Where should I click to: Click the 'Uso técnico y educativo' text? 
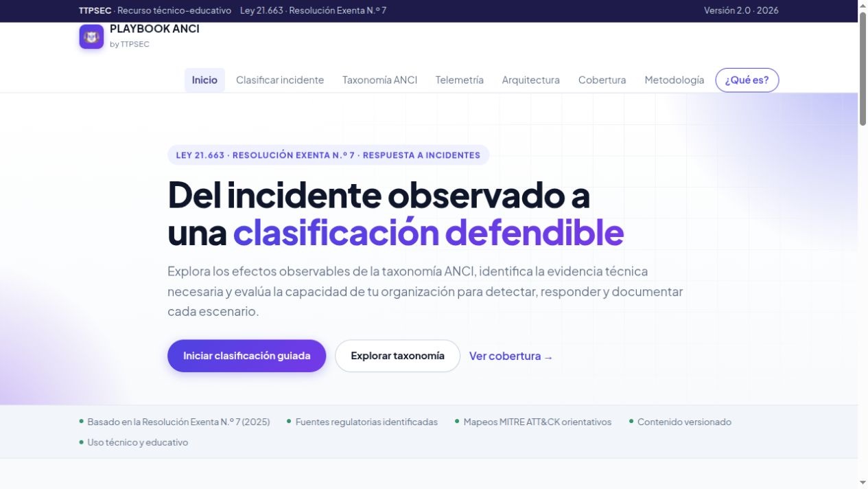(137, 442)
